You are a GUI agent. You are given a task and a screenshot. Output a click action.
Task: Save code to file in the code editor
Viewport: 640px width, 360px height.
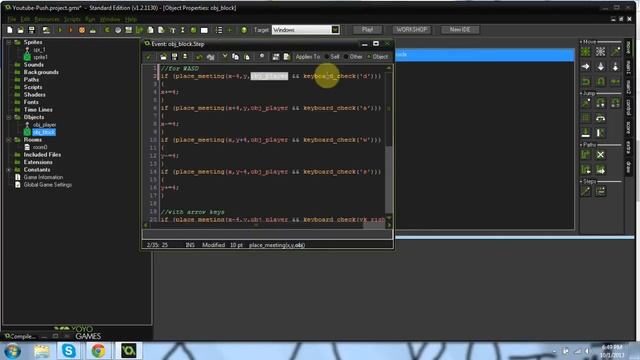(x=174, y=57)
